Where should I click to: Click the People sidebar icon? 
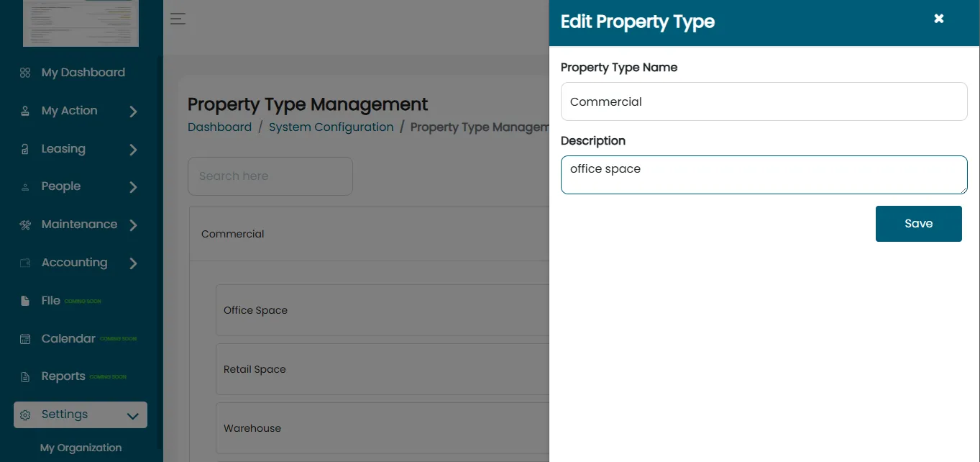tap(25, 187)
